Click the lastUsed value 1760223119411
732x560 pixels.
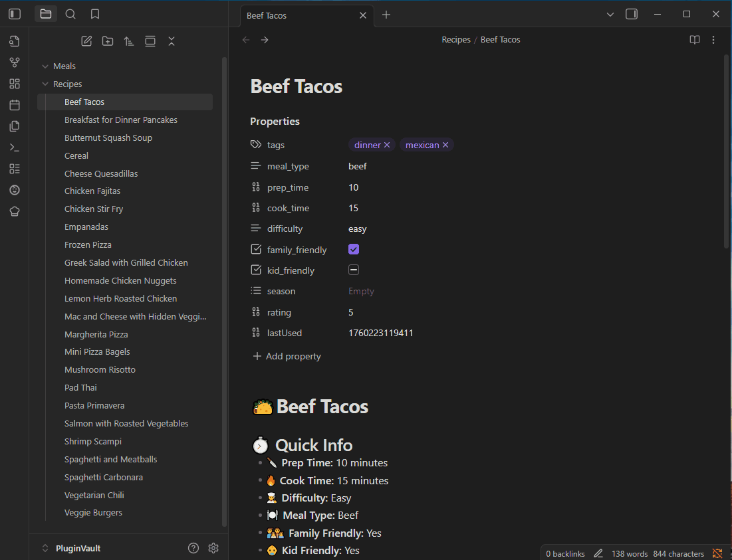[381, 333]
